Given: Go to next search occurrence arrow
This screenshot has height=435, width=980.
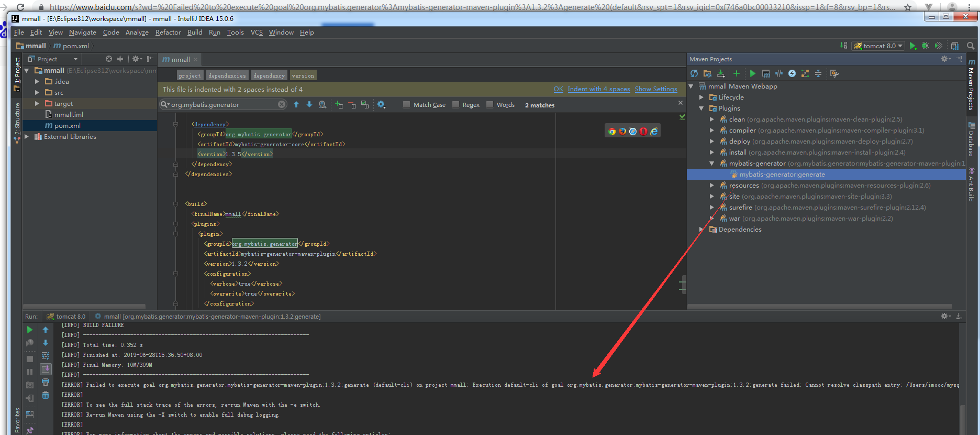Looking at the screenshot, I should [309, 105].
